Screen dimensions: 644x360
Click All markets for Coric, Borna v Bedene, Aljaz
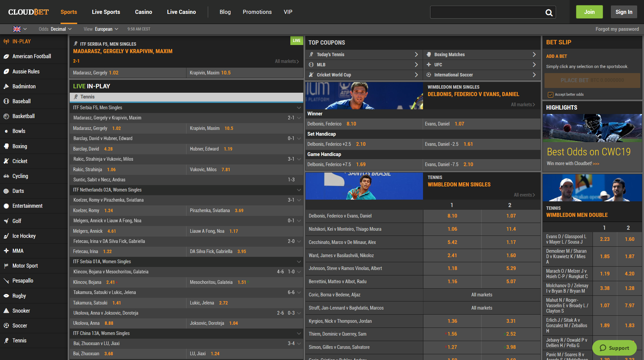[482, 295]
